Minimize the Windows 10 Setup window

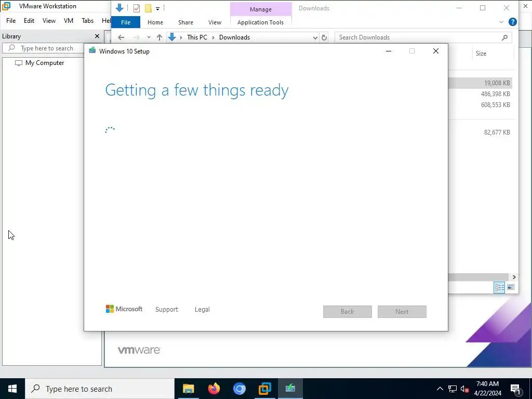point(389,51)
